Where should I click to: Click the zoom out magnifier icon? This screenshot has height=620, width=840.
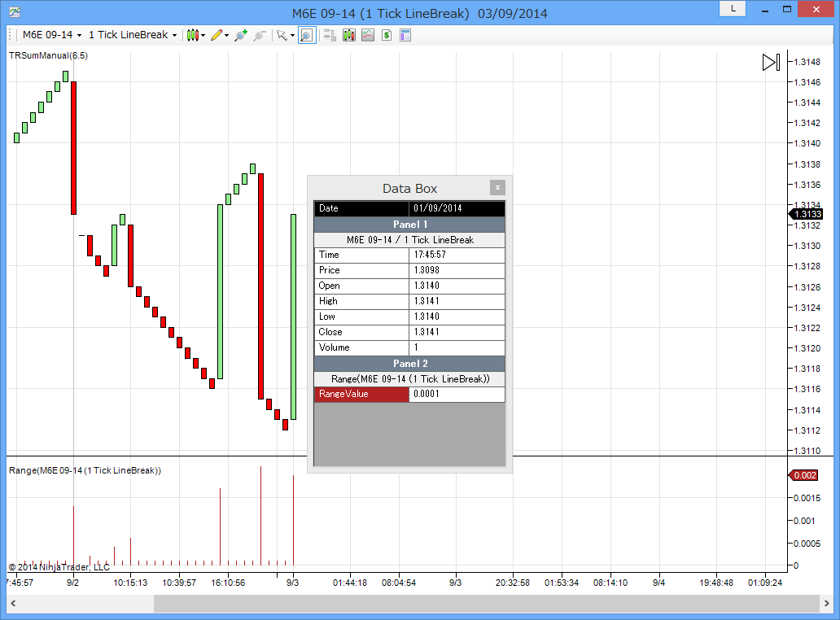260,35
